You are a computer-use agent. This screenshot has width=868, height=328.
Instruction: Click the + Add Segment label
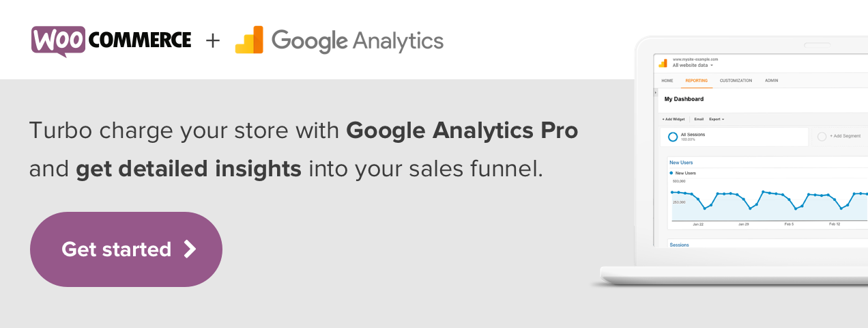point(845,137)
